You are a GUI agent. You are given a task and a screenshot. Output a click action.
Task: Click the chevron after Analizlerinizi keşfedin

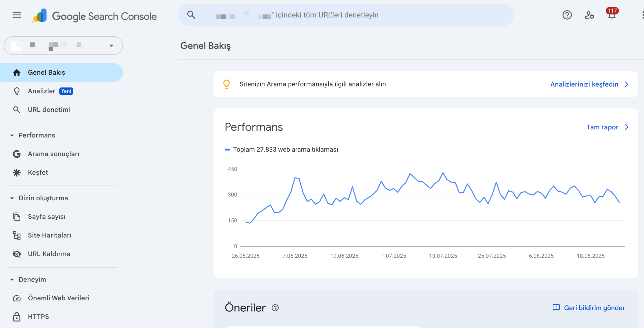(x=626, y=84)
